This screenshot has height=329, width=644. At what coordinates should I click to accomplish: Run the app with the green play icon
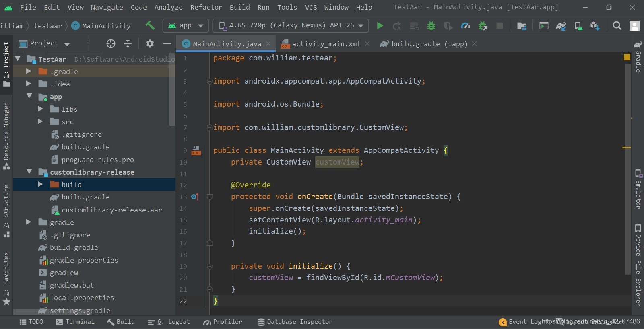click(380, 26)
